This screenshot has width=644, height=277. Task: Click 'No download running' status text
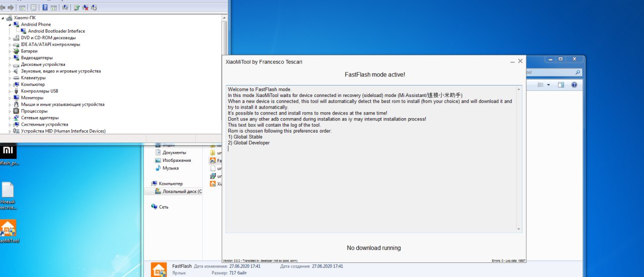(374, 248)
